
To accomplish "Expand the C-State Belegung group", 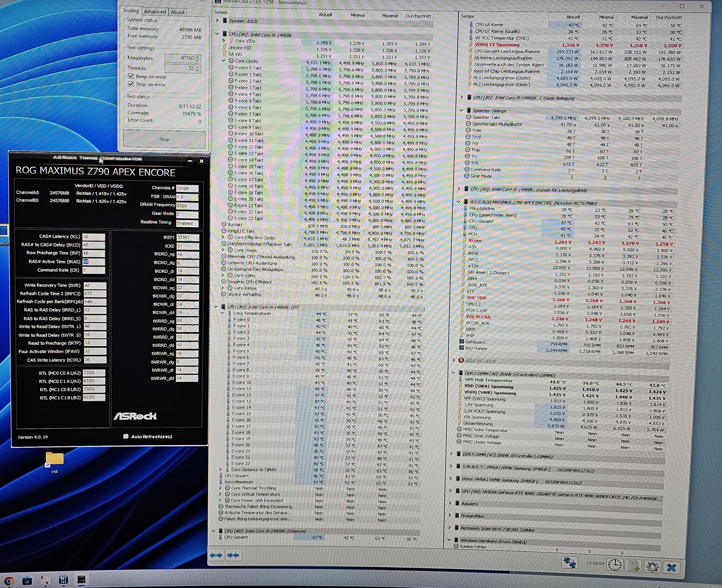I will tap(462, 97).
